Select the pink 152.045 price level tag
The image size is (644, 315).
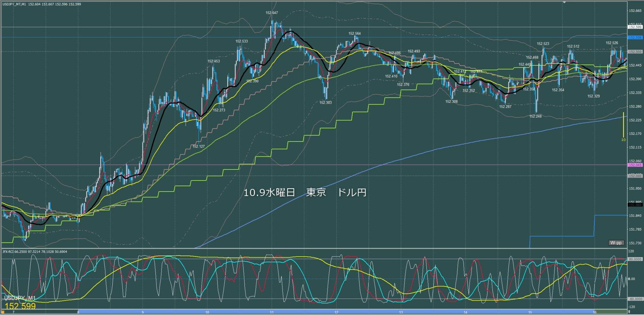pos(635,165)
